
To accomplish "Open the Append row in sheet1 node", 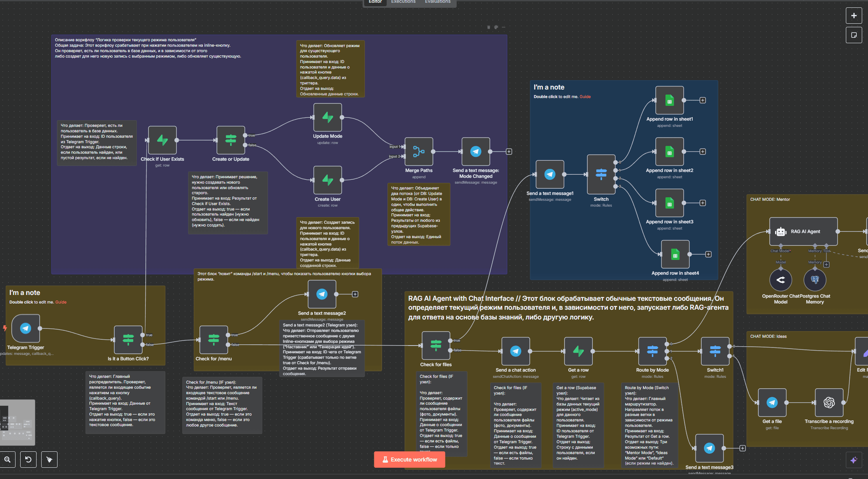I will 669,100.
